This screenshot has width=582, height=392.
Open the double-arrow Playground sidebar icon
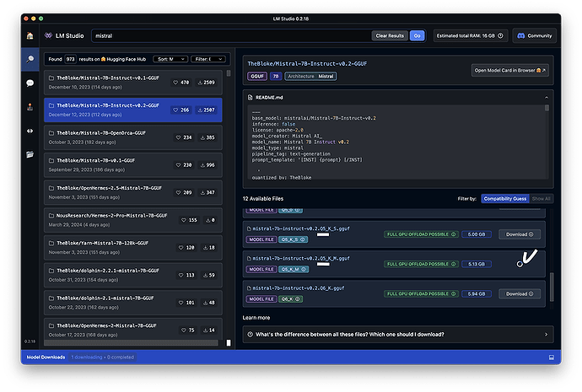point(30,131)
